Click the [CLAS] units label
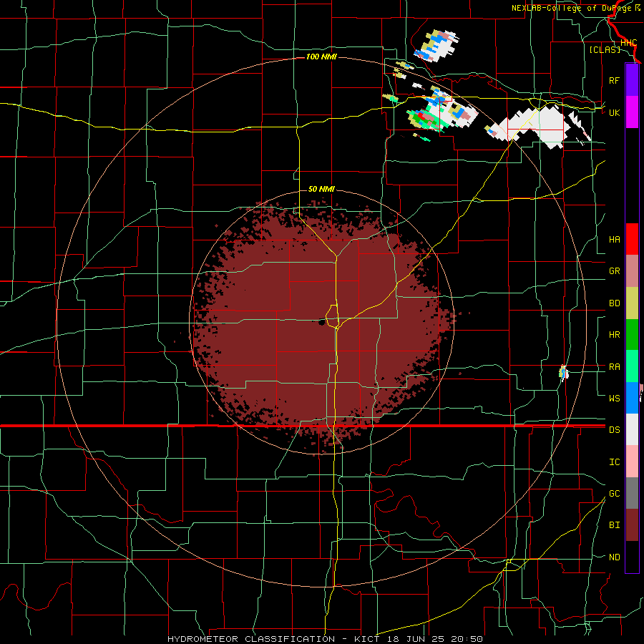The image size is (644, 644). click(x=605, y=49)
